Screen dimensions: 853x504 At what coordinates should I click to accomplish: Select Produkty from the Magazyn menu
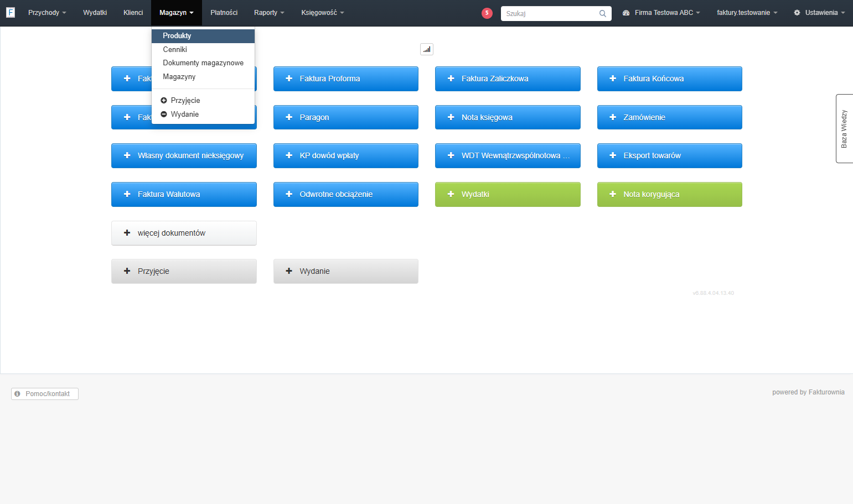point(203,36)
